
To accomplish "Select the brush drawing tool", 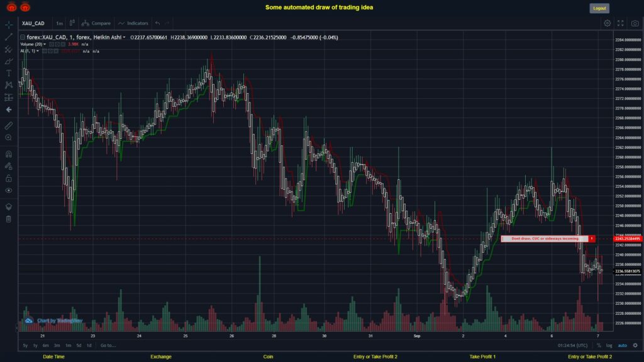I will click(x=9, y=61).
